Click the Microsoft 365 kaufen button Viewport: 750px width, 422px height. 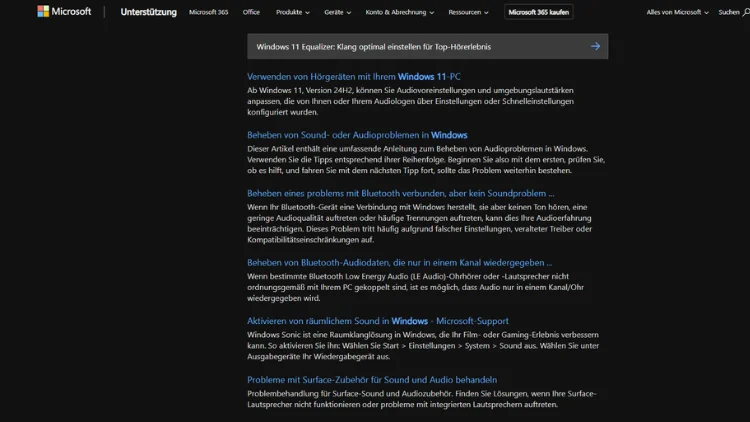(x=539, y=12)
